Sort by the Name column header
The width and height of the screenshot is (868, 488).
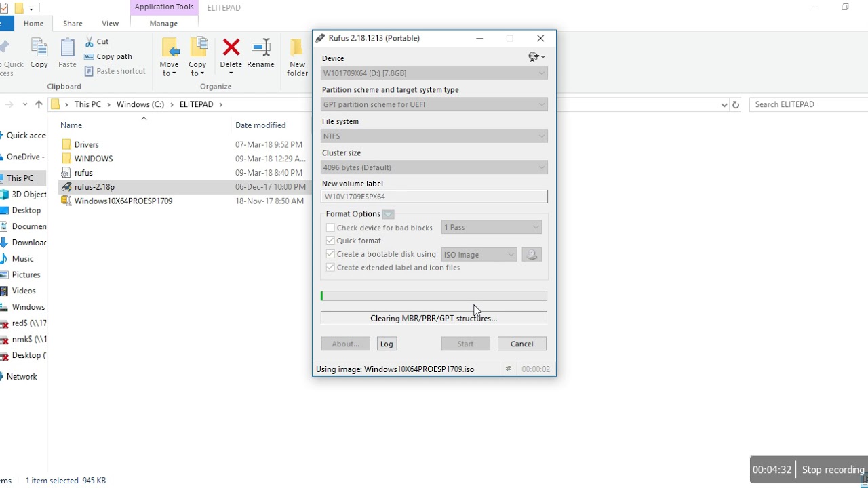click(71, 125)
